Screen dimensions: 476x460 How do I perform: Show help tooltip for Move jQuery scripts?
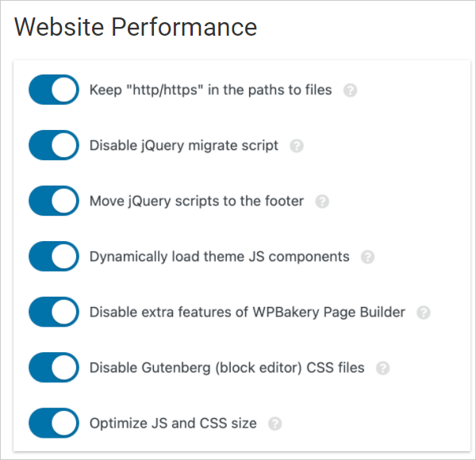[x=322, y=201]
